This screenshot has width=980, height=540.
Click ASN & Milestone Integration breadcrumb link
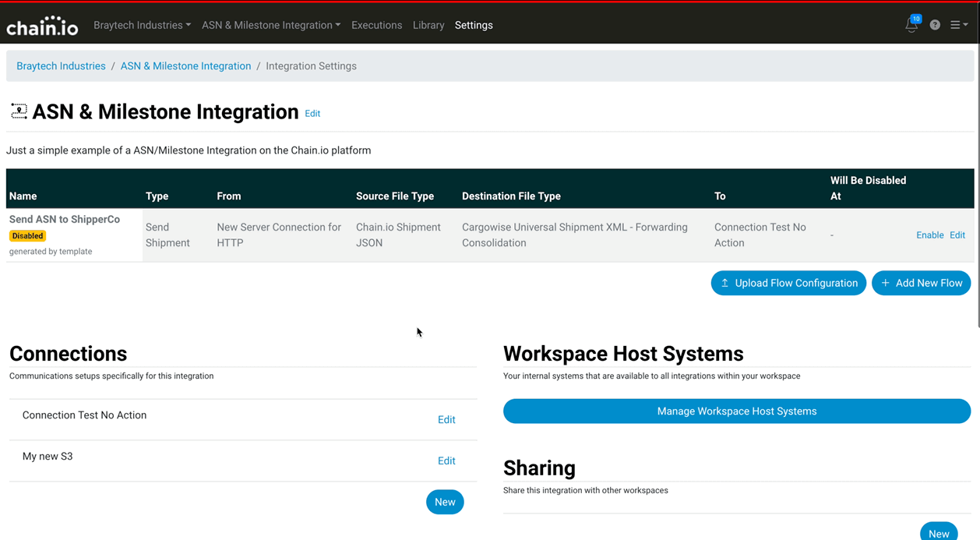click(185, 66)
